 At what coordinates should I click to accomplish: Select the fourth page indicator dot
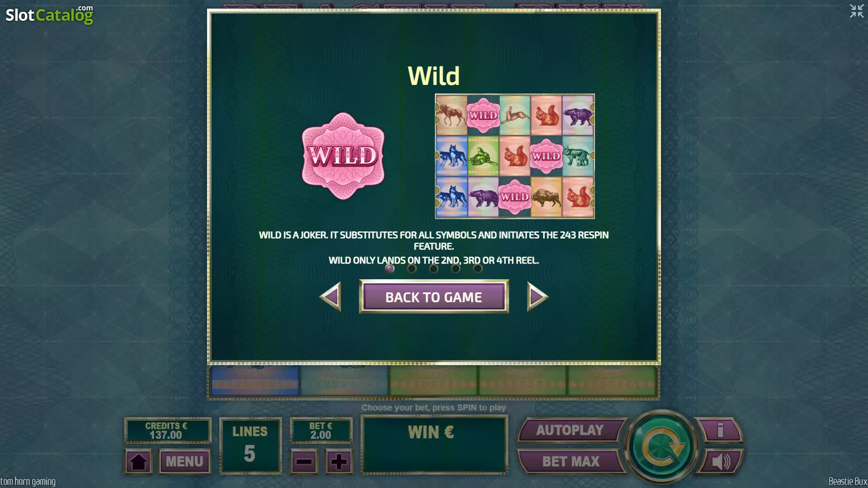click(456, 268)
